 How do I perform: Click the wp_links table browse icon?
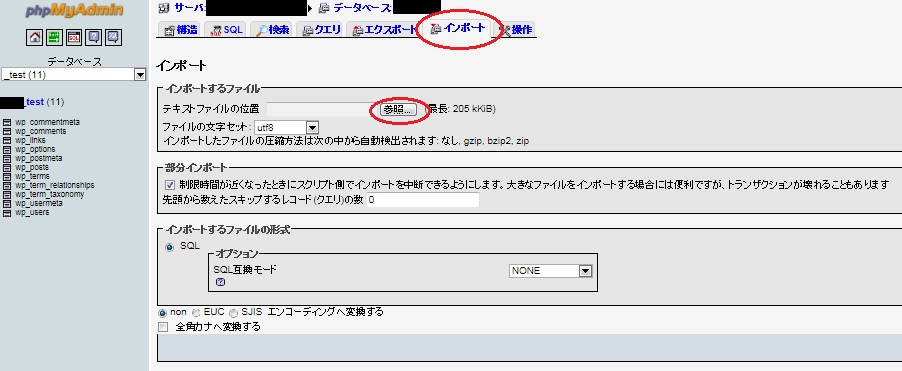coord(7,140)
